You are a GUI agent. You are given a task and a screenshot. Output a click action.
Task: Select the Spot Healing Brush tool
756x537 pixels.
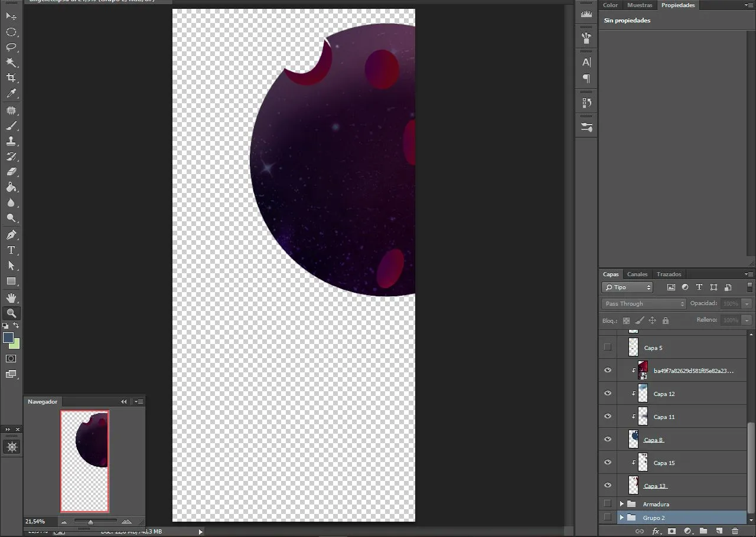coord(11,110)
